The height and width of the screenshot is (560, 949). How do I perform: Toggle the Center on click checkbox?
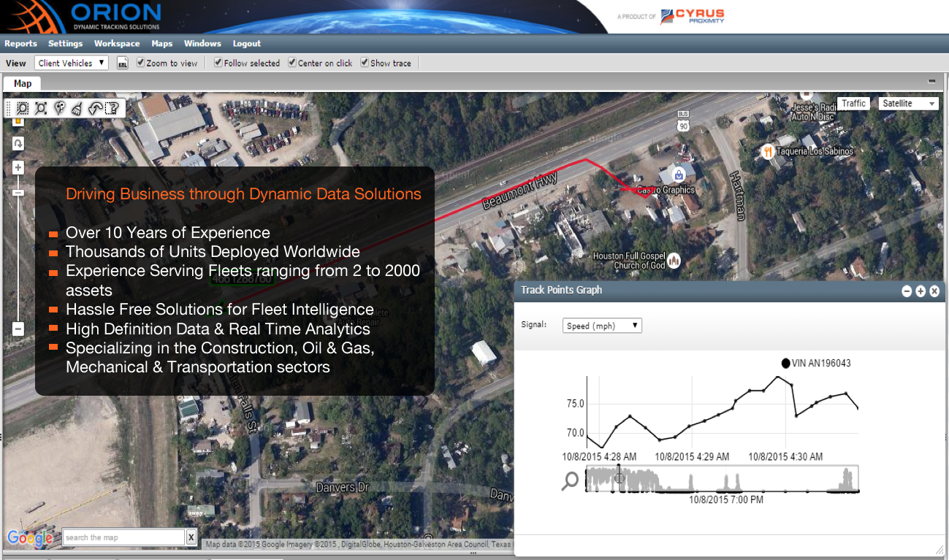coord(292,63)
